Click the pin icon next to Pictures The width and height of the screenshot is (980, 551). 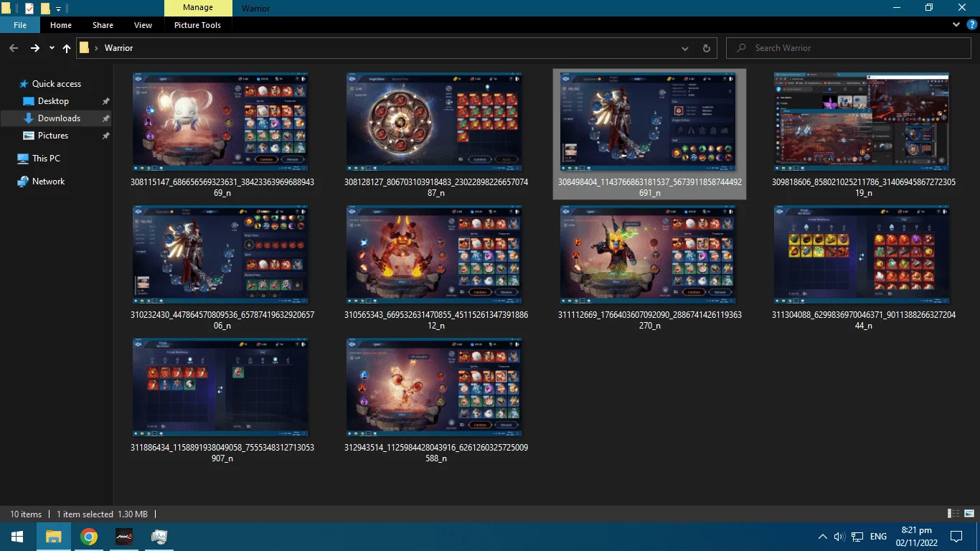(106, 136)
